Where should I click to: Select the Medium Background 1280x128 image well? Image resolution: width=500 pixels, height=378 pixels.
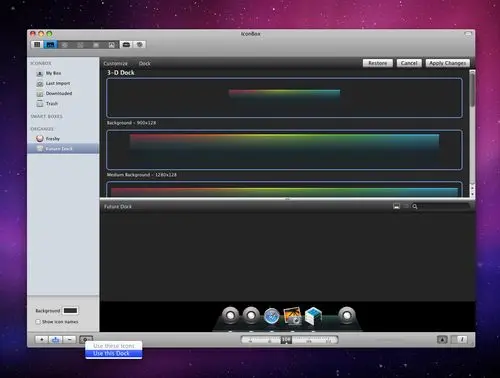pyautogui.click(x=284, y=189)
